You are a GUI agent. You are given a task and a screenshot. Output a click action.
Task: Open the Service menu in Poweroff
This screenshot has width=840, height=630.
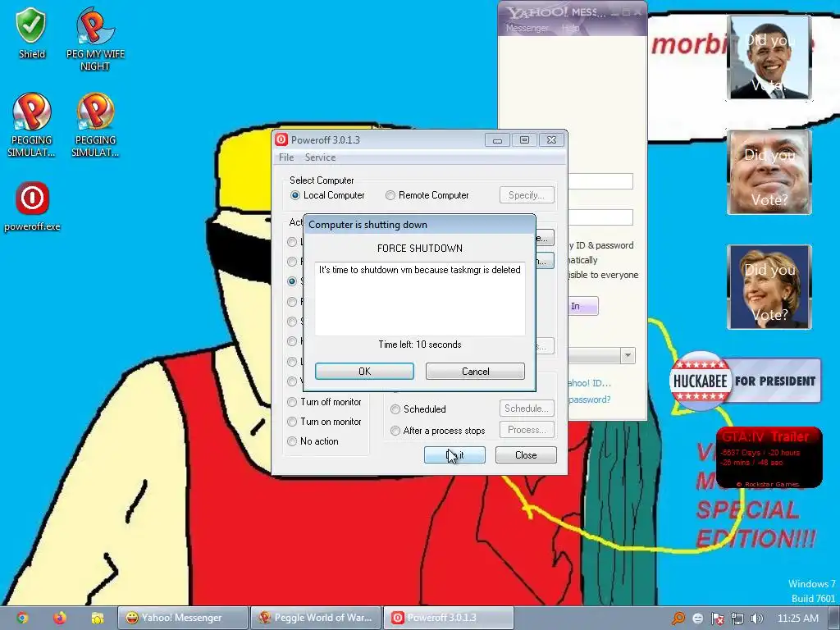click(321, 157)
